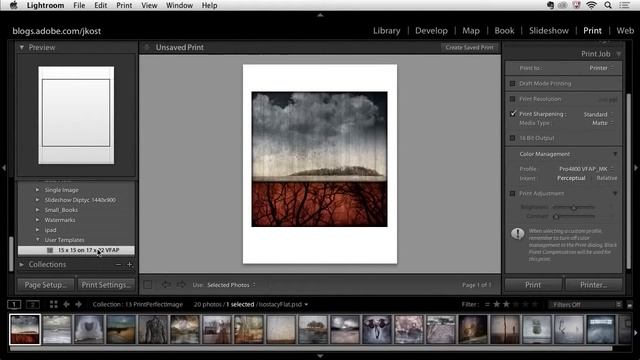Show second window on display 2

33,304
